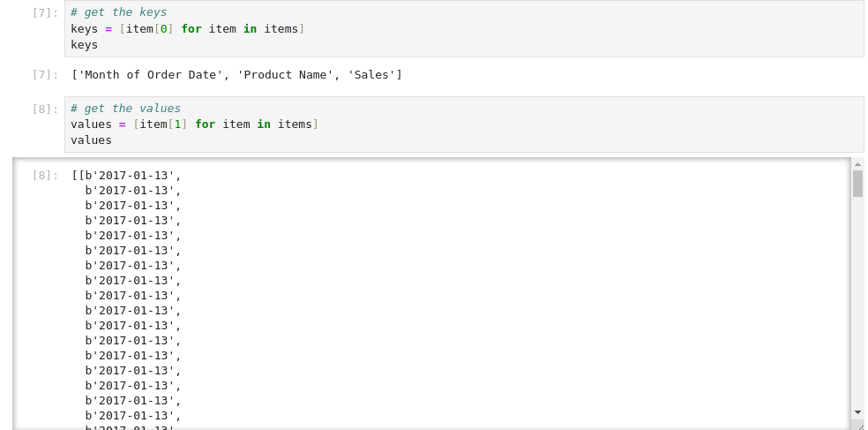Click the standalone 'values' line in cell 8
This screenshot has height=430, width=868.
click(x=92, y=140)
